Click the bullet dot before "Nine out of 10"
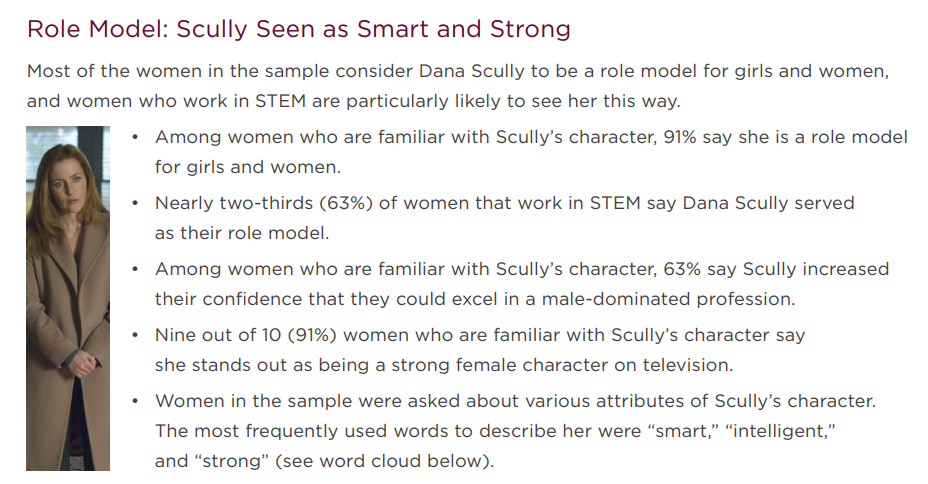The width and height of the screenshot is (928, 484). pos(136,335)
